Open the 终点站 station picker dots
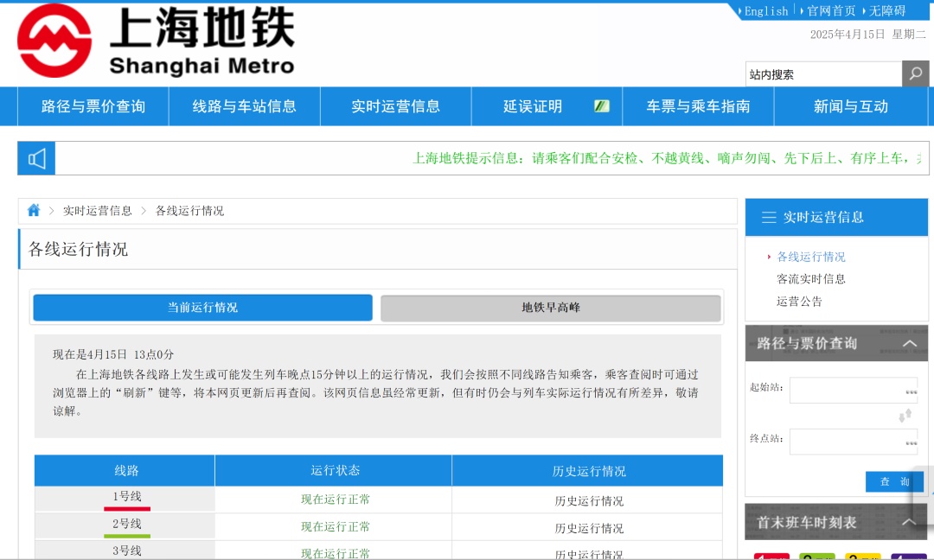This screenshot has height=560, width=934. tap(911, 442)
